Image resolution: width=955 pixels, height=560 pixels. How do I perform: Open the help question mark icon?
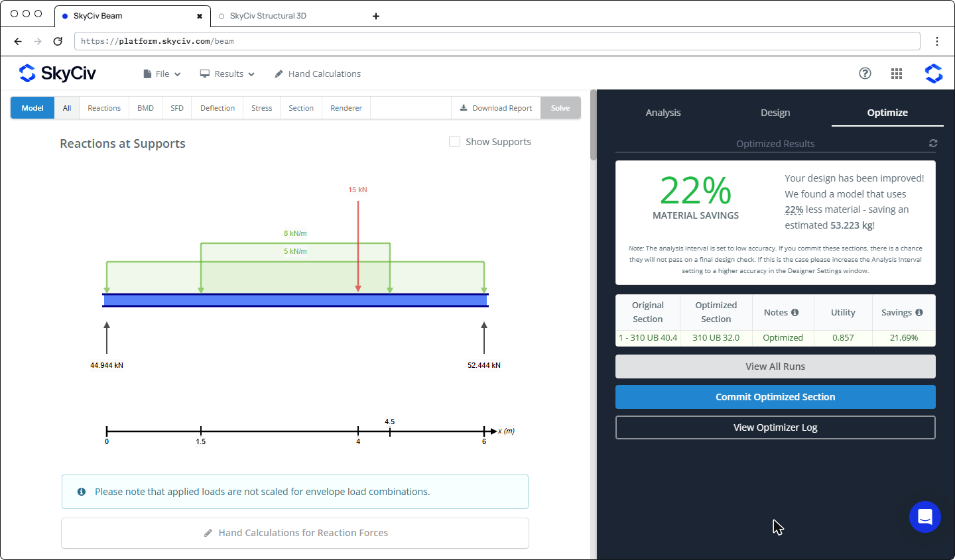[x=865, y=74]
